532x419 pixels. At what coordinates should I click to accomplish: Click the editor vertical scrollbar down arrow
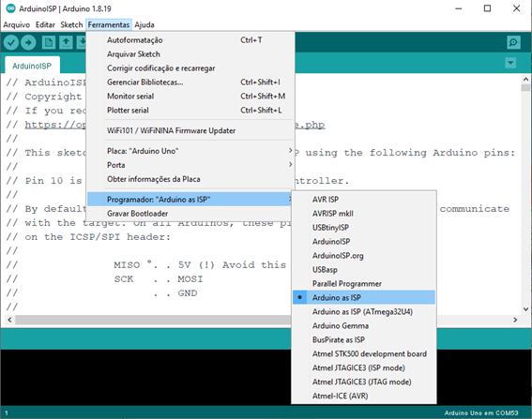coord(525,309)
